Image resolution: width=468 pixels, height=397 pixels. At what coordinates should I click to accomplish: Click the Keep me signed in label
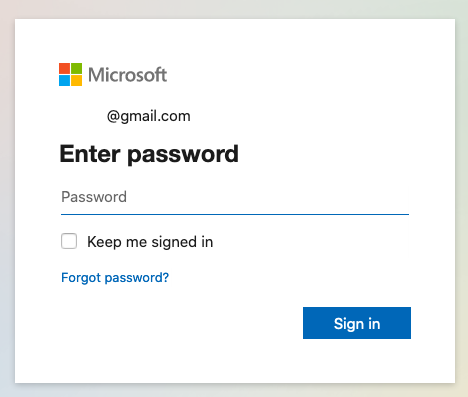coord(150,242)
